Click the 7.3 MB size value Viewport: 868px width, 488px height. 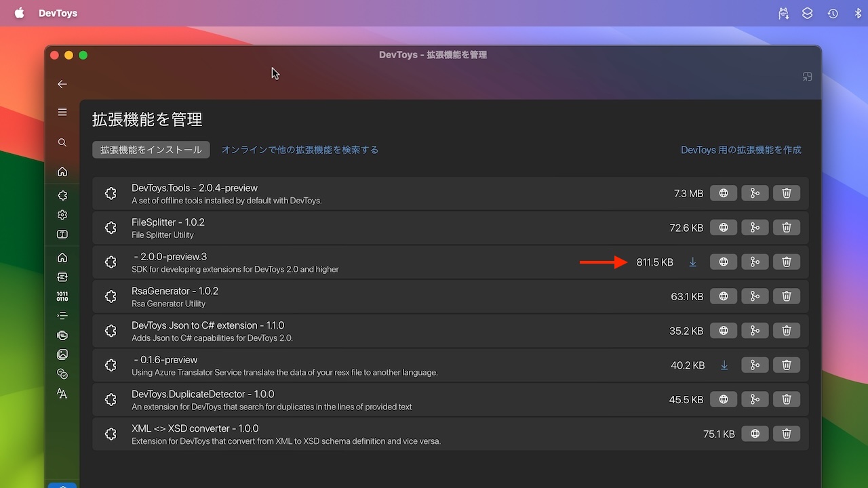(688, 194)
